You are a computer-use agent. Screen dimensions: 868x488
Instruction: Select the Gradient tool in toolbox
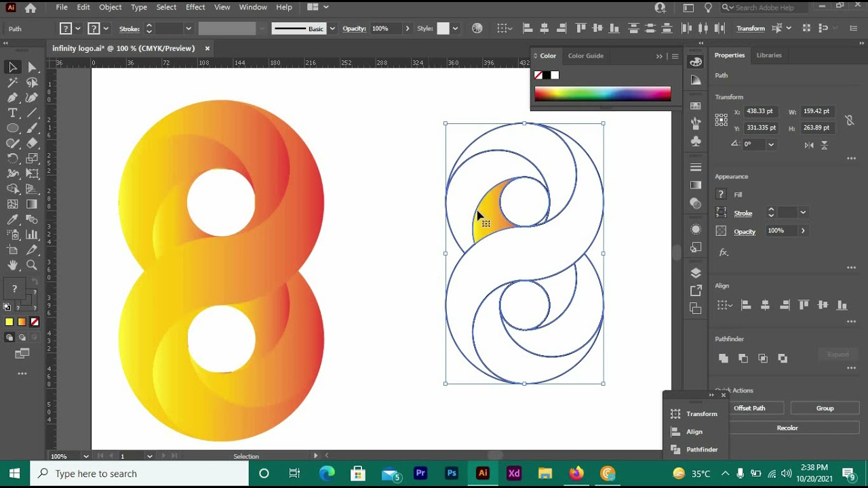coord(32,204)
